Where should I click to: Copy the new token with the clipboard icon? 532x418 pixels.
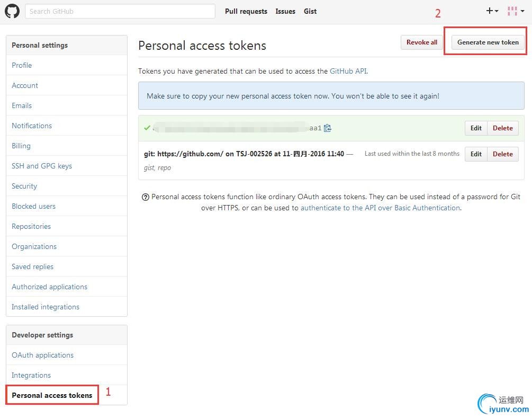[x=328, y=128]
